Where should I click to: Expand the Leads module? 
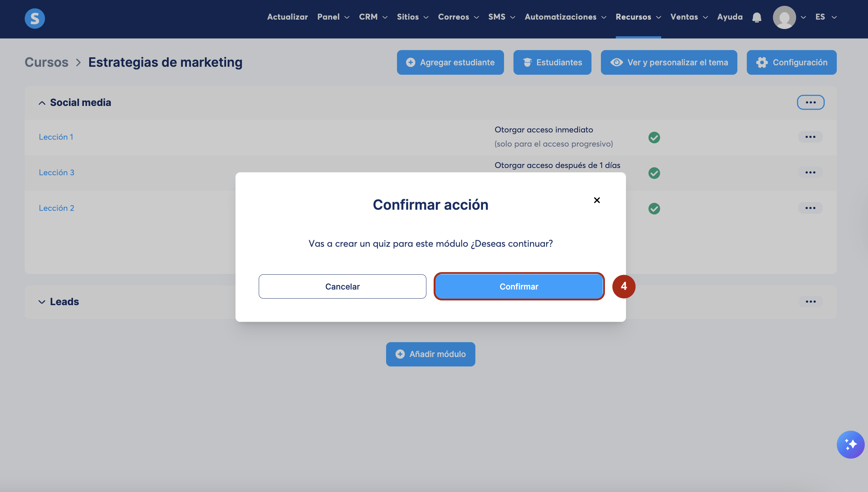tap(42, 302)
